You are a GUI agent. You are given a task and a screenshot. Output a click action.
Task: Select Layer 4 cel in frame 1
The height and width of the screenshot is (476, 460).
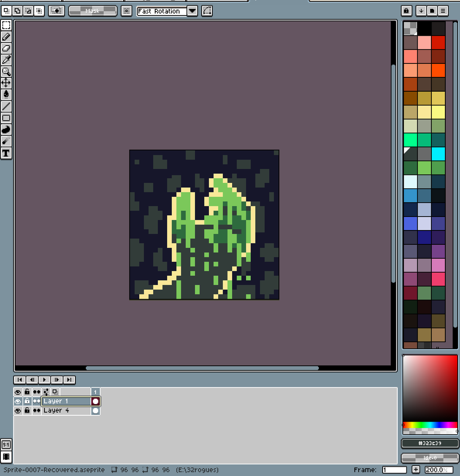pos(95,411)
